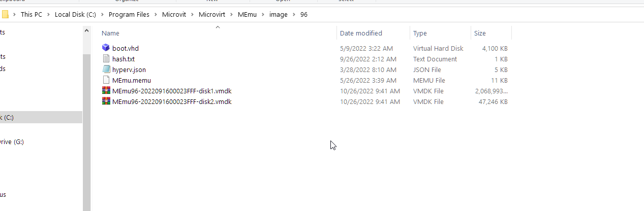The width and height of the screenshot is (644, 211).
Task: Click the MEMU File type cell
Action: pos(429,80)
